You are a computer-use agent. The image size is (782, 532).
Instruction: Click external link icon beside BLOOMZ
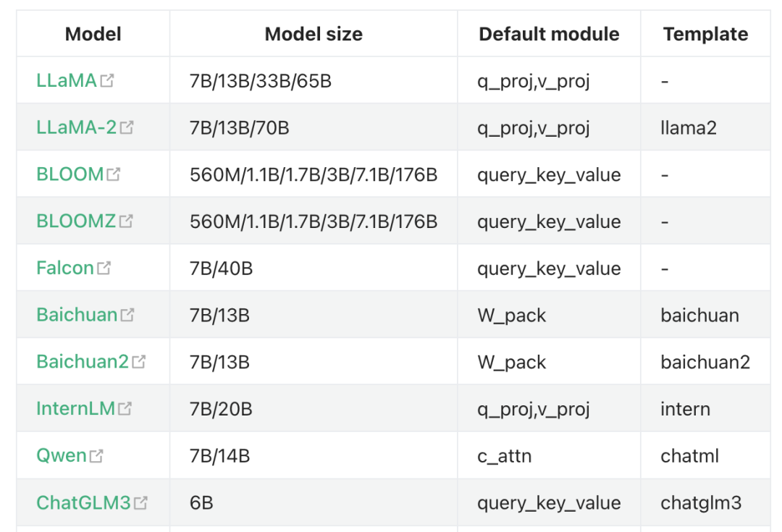pyautogui.click(x=126, y=221)
